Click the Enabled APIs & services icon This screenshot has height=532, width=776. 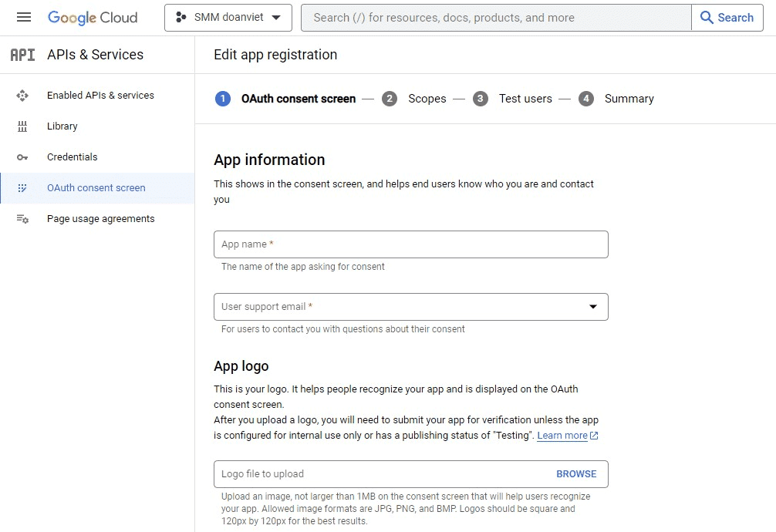[22, 96]
